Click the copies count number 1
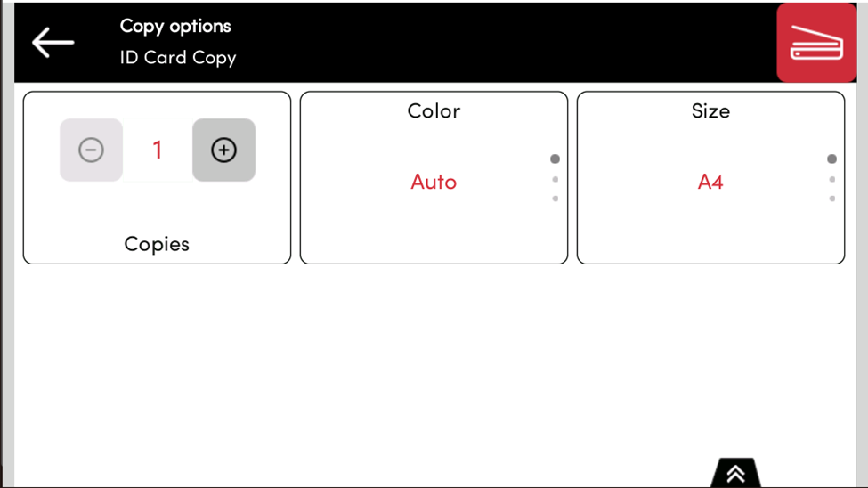868x488 pixels. click(158, 150)
